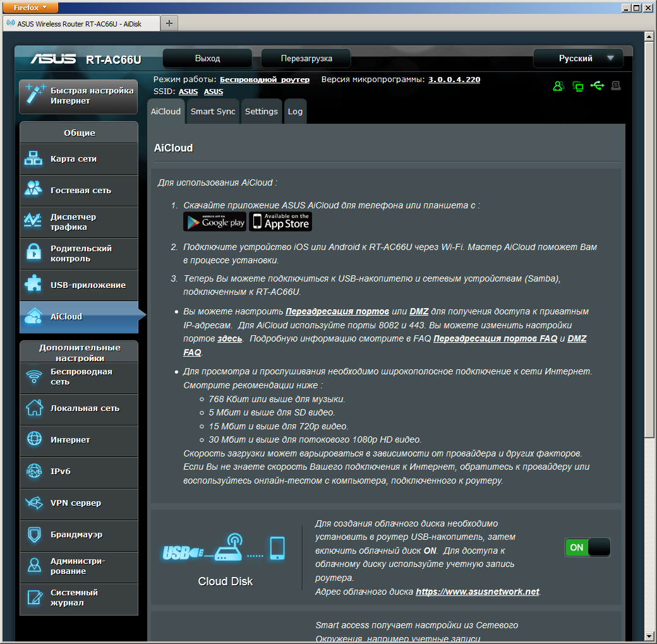657x644 pixels.
Task: Click the Интернет globe icon
Action: pos(34,439)
